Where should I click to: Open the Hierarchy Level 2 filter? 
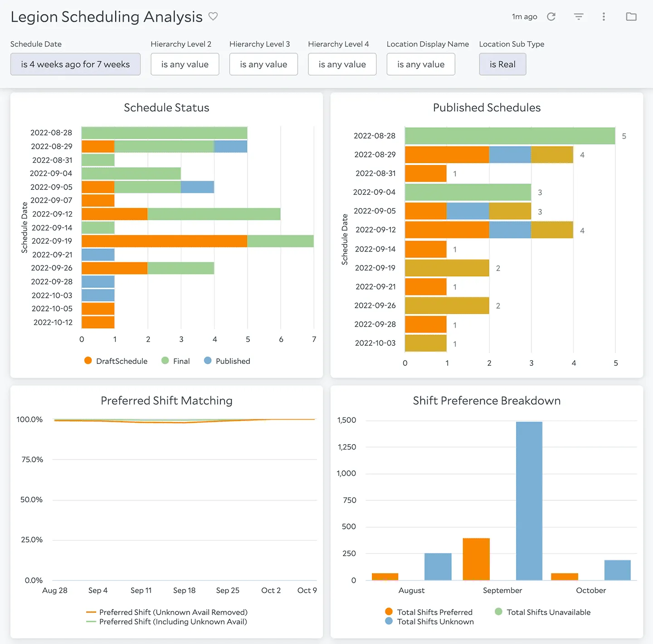point(185,64)
